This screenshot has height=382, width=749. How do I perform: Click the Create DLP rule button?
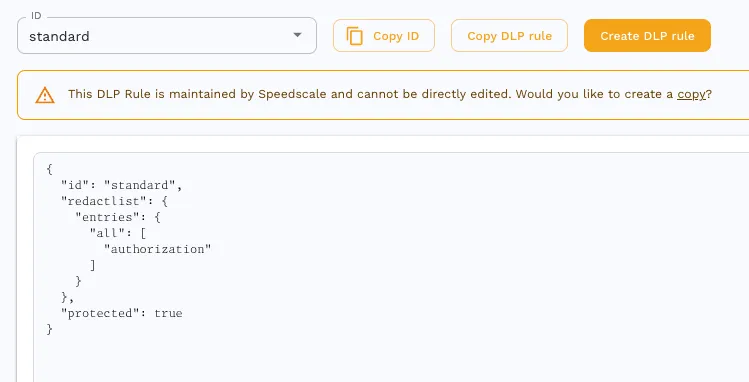pos(647,36)
